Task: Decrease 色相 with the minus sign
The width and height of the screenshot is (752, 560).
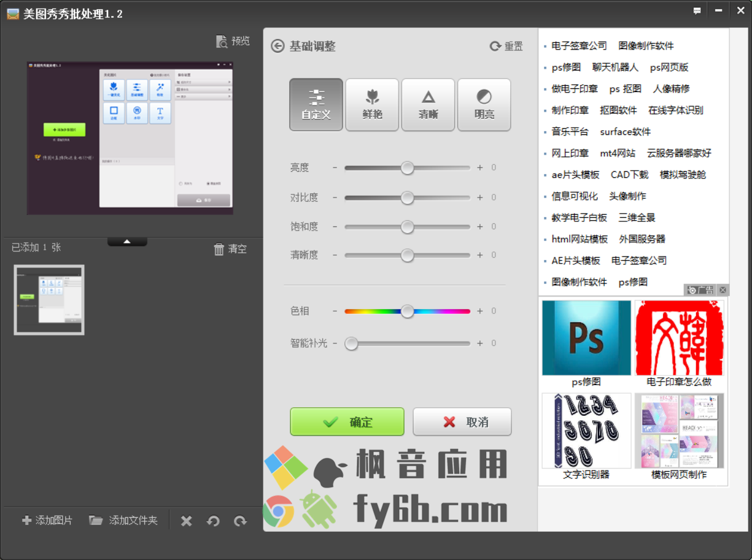Action: (x=335, y=312)
